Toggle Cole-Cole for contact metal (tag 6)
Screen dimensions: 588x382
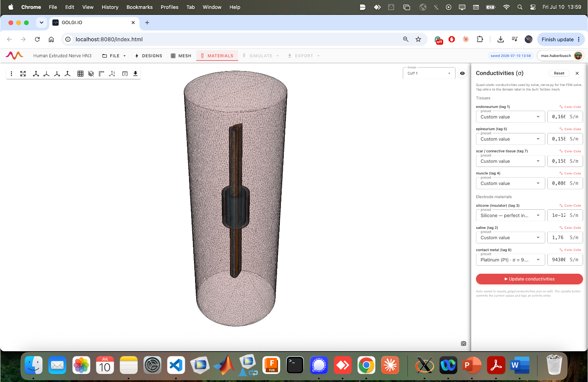[x=570, y=250]
